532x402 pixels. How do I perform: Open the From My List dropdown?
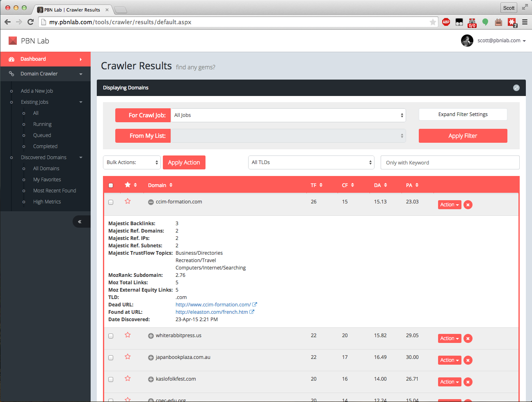tap(288, 136)
